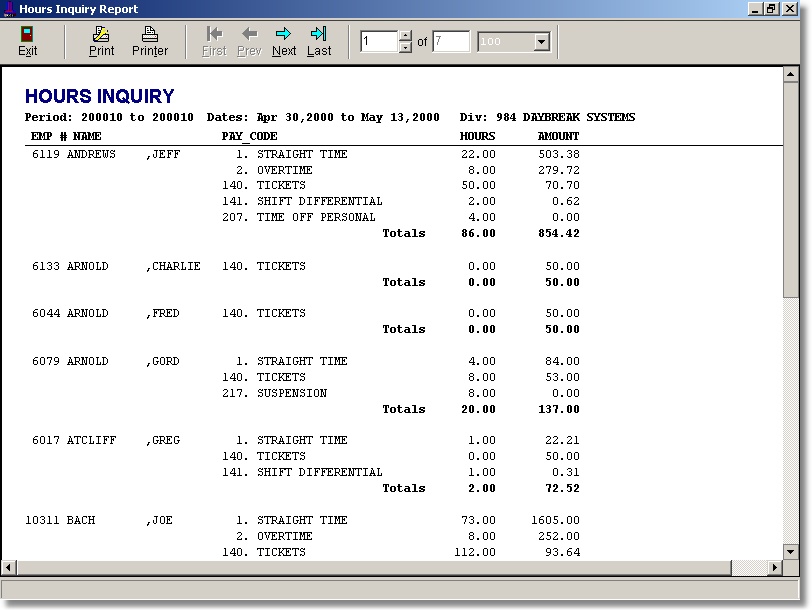Click the Period 200010 to 200010 text

pyautogui.click(x=109, y=118)
